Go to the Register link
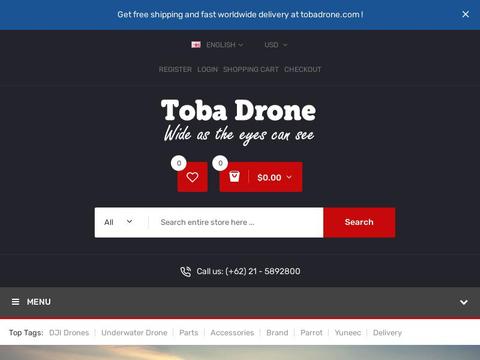The height and width of the screenshot is (360, 480). point(175,69)
